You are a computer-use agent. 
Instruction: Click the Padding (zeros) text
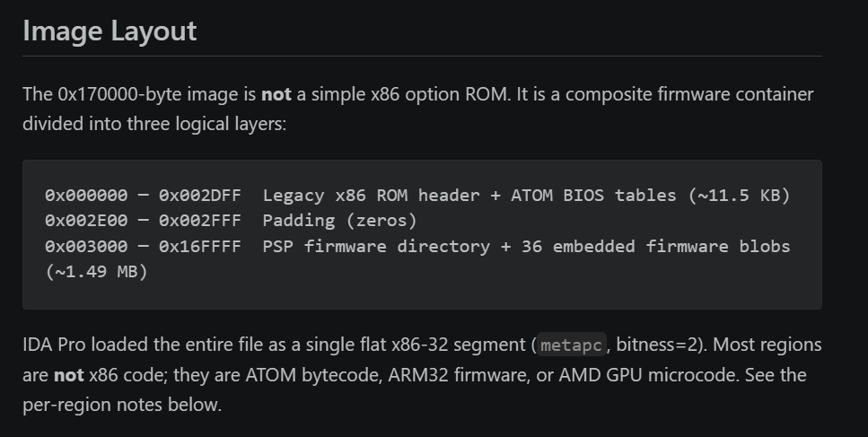pos(339,221)
